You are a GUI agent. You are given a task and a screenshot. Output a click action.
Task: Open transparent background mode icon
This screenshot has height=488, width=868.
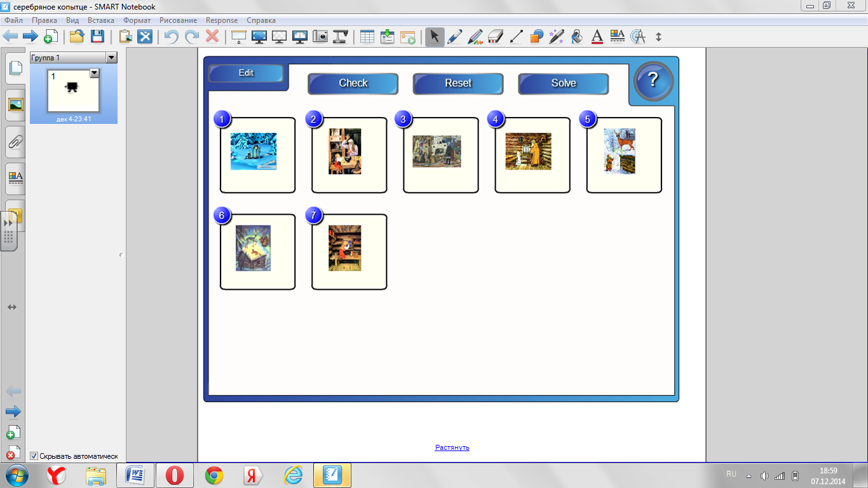tap(279, 36)
